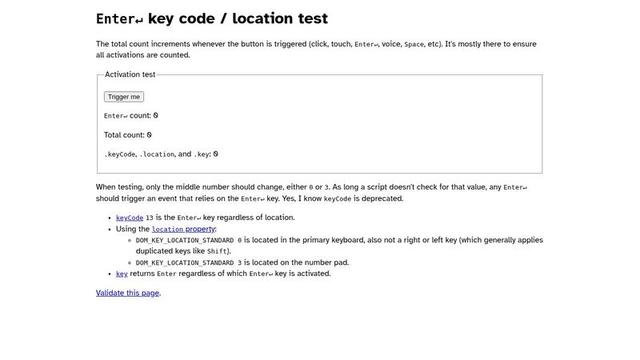This screenshot has height=360, width=640.
Task: Click the "Enter" code word after "key returns"
Action: [167, 274]
